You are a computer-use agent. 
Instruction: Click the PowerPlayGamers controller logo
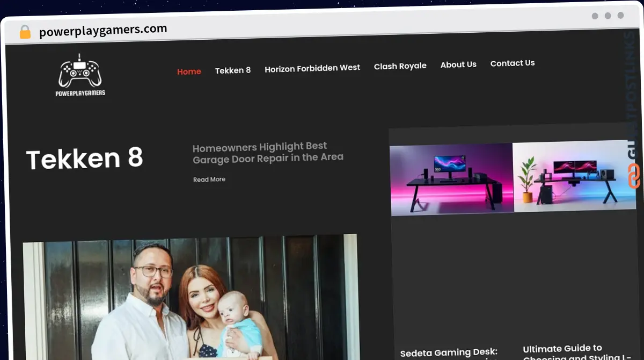click(x=80, y=75)
